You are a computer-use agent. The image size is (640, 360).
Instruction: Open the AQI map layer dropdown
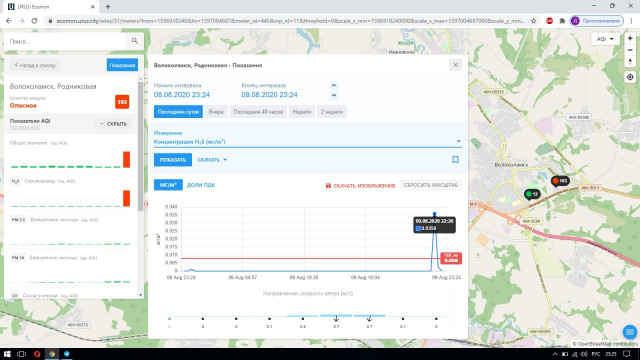(x=605, y=39)
